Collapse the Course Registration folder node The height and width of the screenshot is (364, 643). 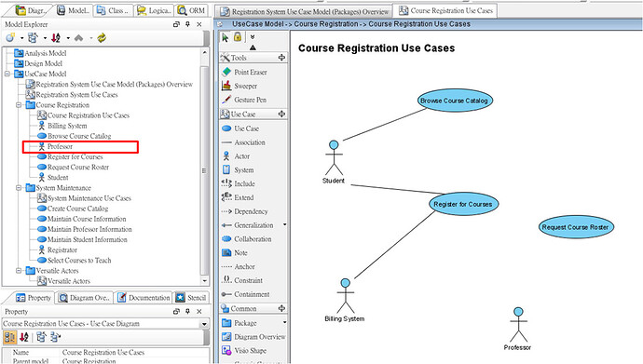coord(19,105)
